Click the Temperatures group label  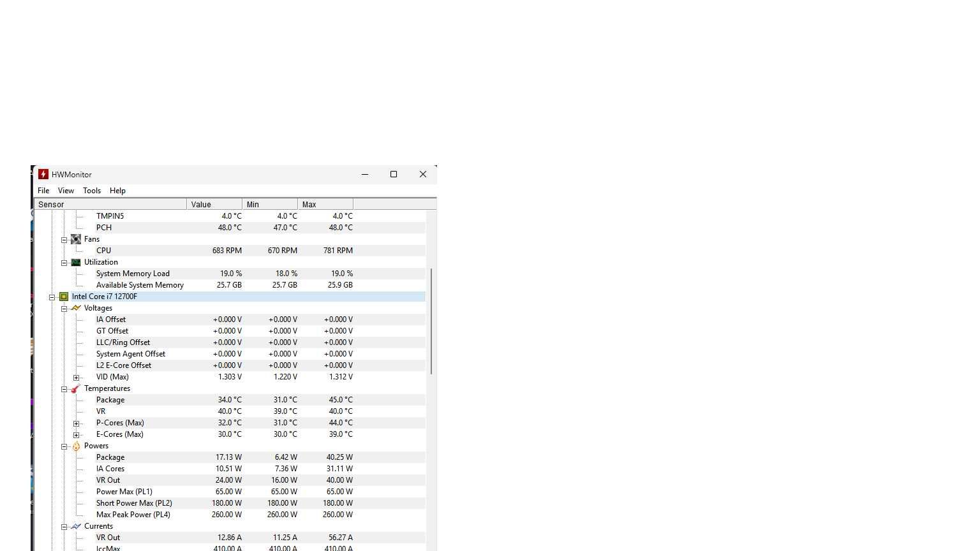[x=107, y=388]
